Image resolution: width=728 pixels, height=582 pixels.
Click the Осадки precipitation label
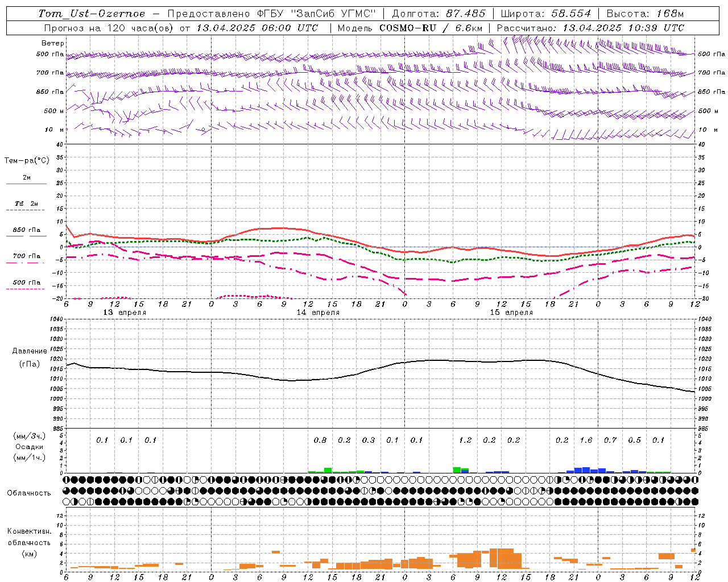[30, 447]
